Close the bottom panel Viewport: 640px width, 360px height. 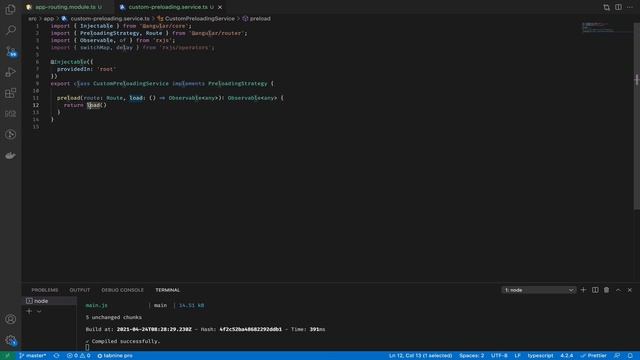coord(630,290)
